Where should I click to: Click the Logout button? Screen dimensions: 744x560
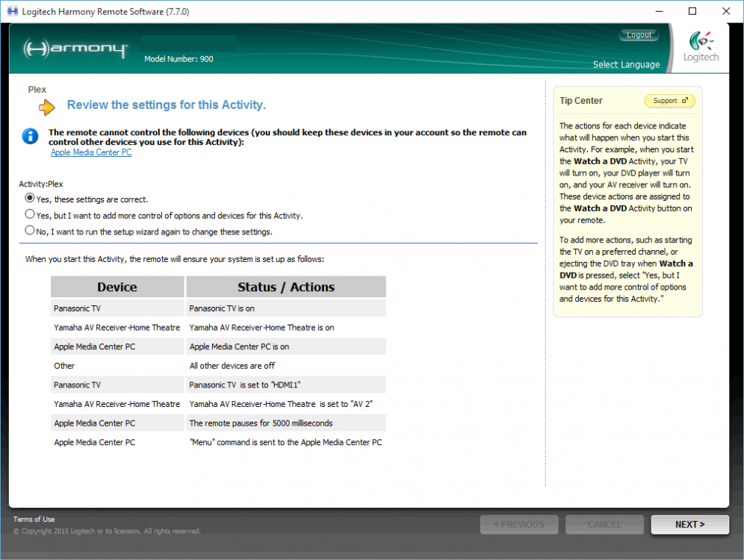[x=639, y=34]
